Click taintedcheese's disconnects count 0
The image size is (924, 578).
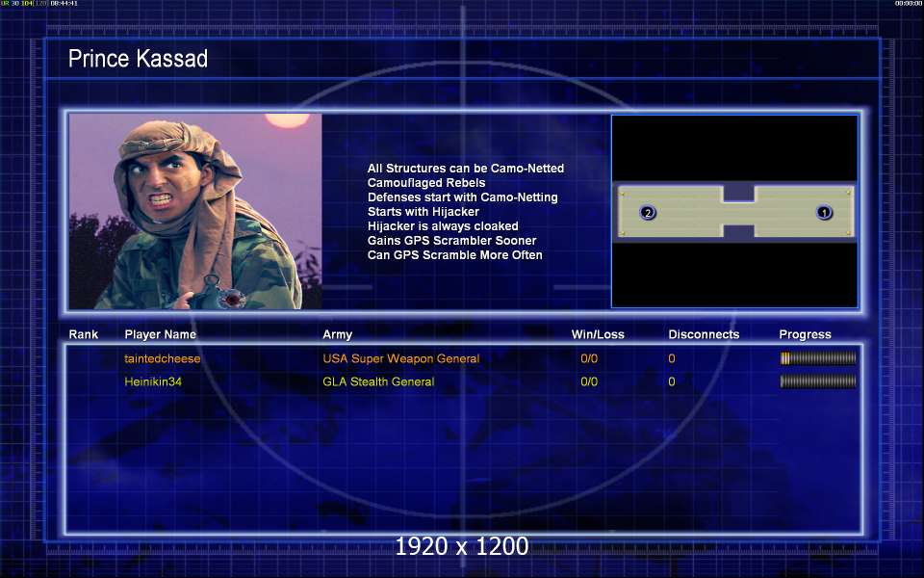click(x=671, y=358)
